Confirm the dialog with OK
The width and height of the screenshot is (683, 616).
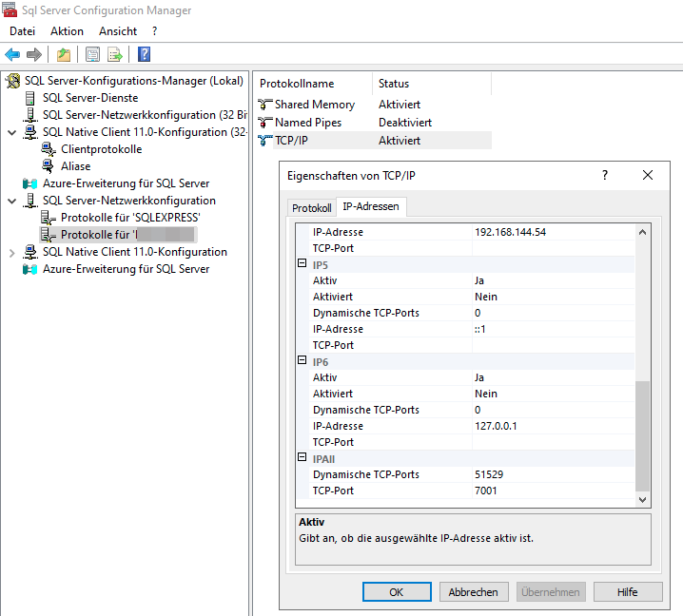coord(397,592)
